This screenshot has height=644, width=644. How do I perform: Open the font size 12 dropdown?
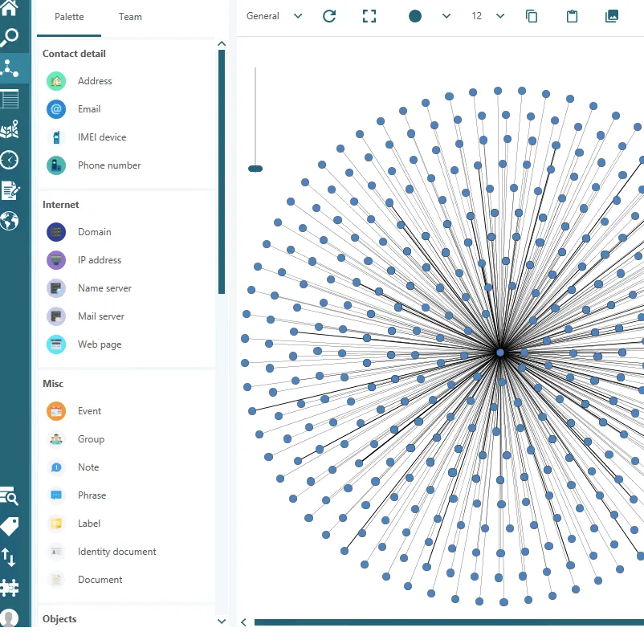[488, 16]
